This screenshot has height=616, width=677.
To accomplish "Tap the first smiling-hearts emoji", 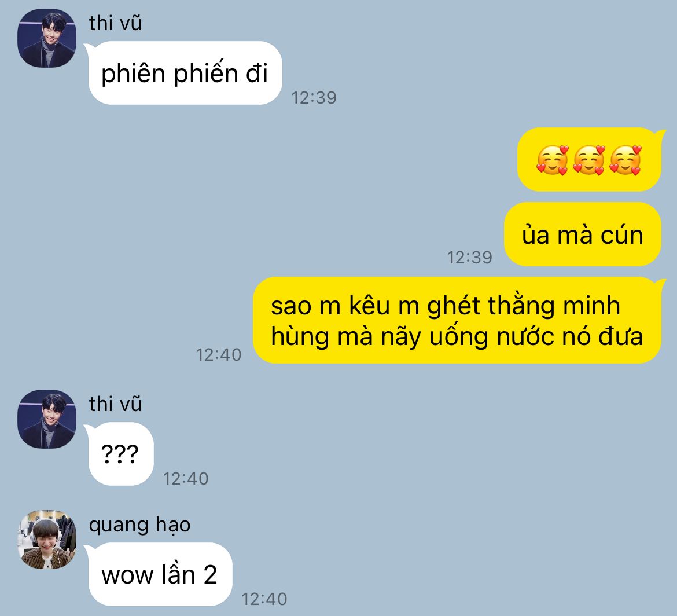I will click(x=553, y=160).
